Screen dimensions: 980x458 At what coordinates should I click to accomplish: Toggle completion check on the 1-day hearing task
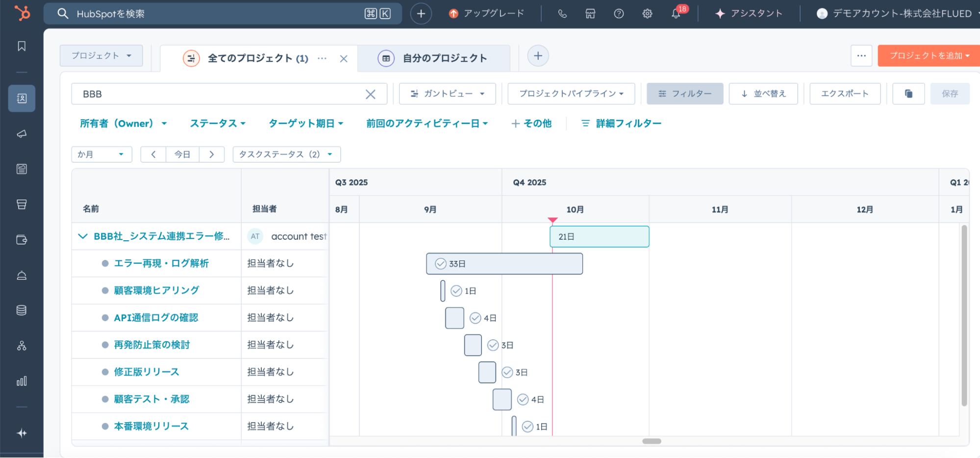coord(456,291)
